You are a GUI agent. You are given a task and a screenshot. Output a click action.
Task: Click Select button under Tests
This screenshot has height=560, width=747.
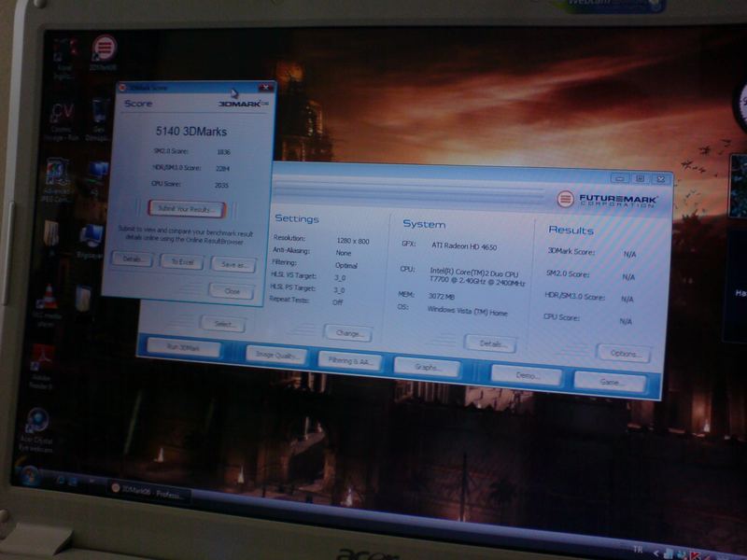(223, 324)
